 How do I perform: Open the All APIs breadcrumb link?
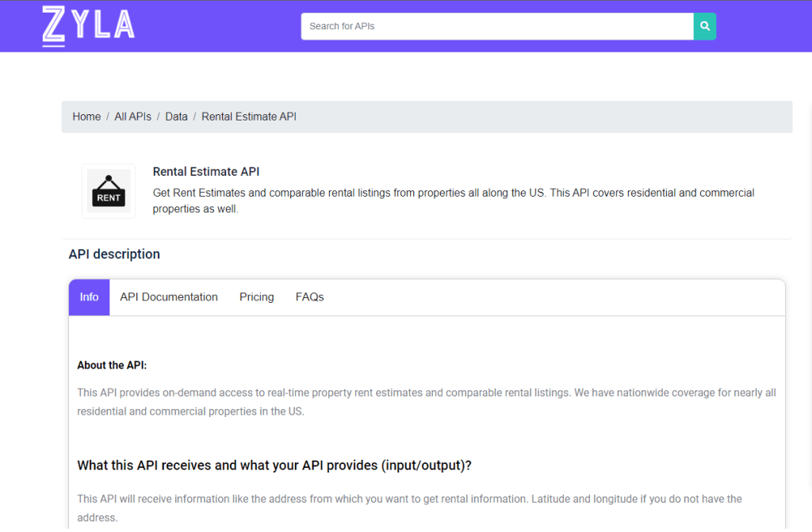(132, 117)
